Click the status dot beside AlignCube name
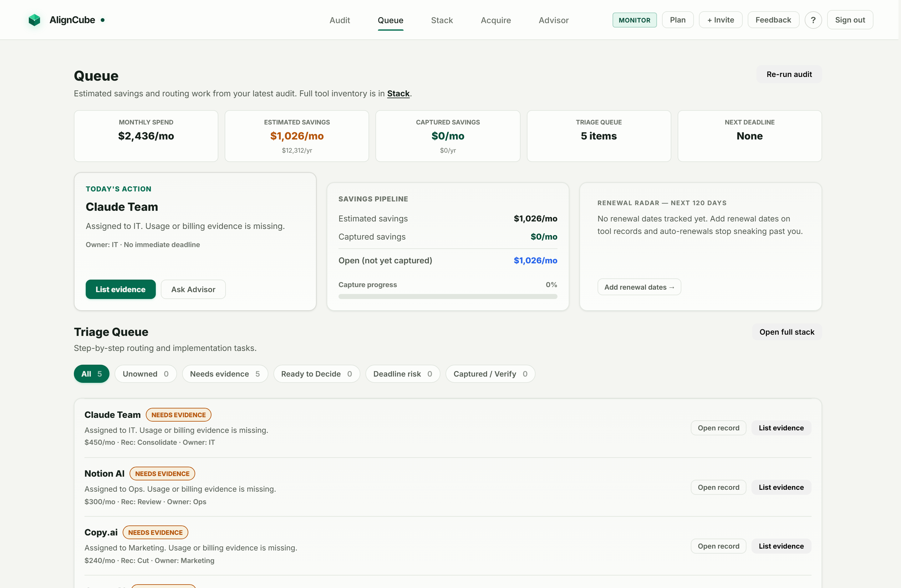This screenshot has height=588, width=901. [103, 20]
